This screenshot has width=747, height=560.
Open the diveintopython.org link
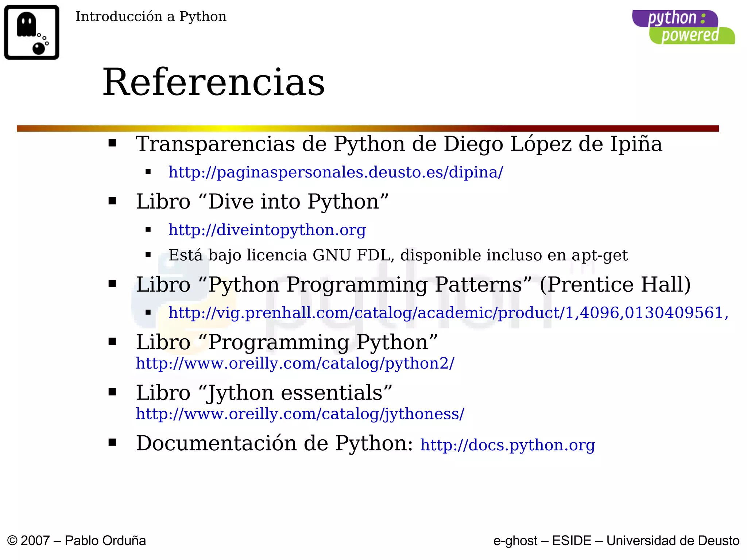pos(267,230)
